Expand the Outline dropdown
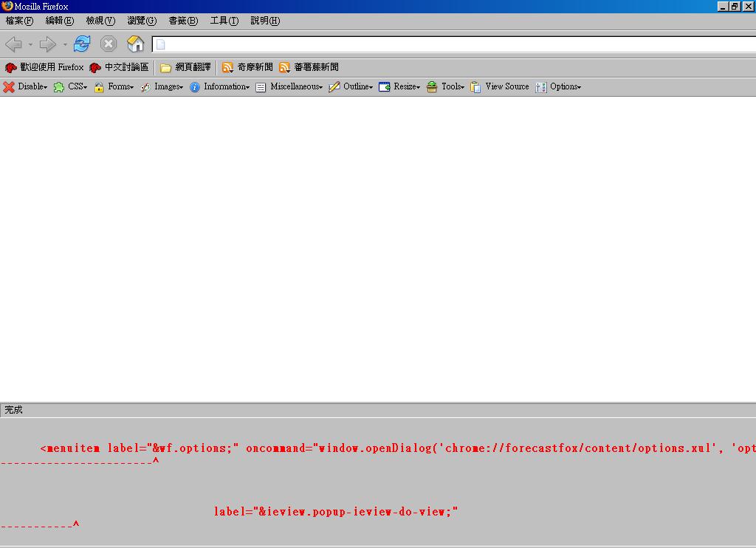756x548 pixels. click(371, 87)
